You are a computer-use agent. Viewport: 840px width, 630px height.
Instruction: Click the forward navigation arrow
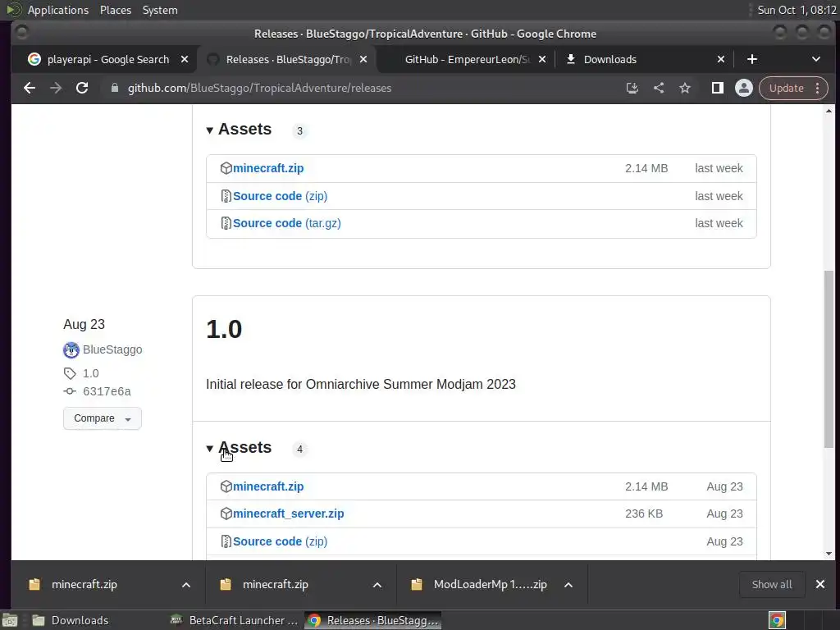pos(56,88)
